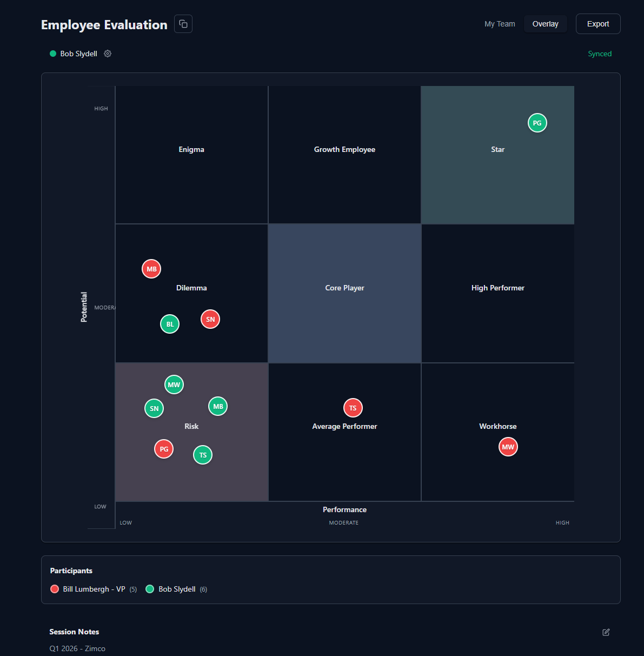
Task: Toggle the Overlay view
Action: 545,24
